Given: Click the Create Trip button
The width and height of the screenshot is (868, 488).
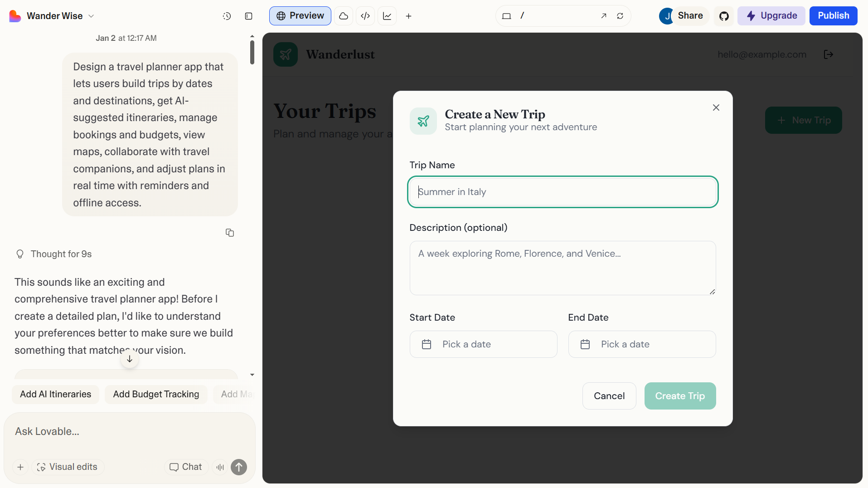Looking at the screenshot, I should pos(680,396).
